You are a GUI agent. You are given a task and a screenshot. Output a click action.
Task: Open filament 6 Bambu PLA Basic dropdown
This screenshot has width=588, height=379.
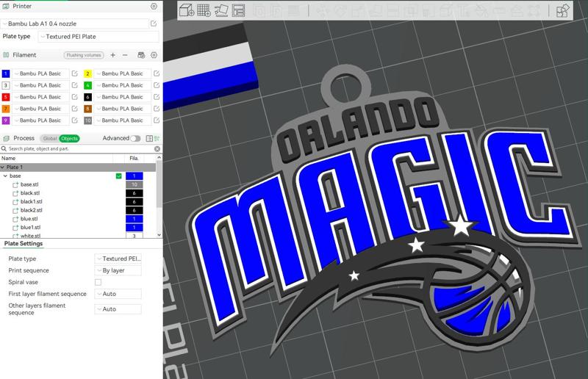[x=123, y=97]
